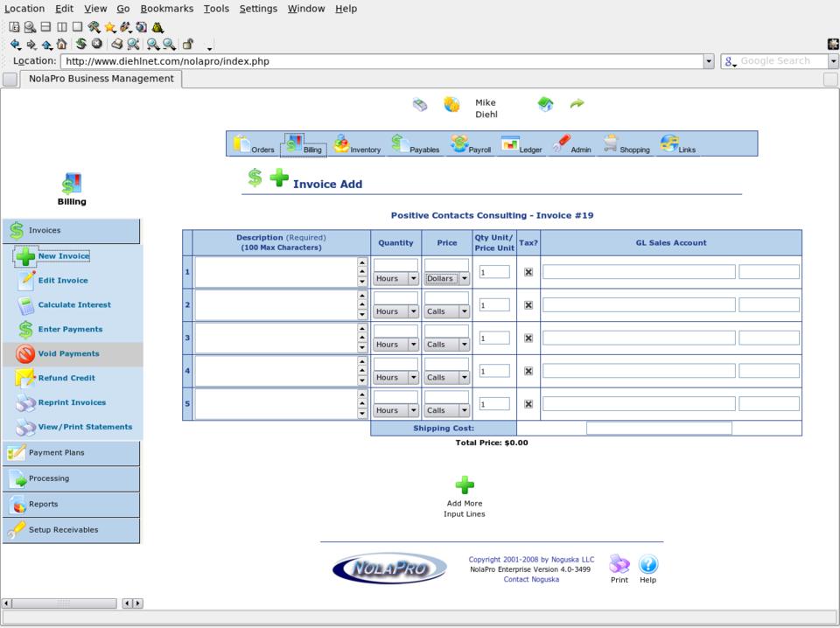Open the Ledger module icon
The height and width of the screenshot is (628, 840).
click(x=510, y=144)
